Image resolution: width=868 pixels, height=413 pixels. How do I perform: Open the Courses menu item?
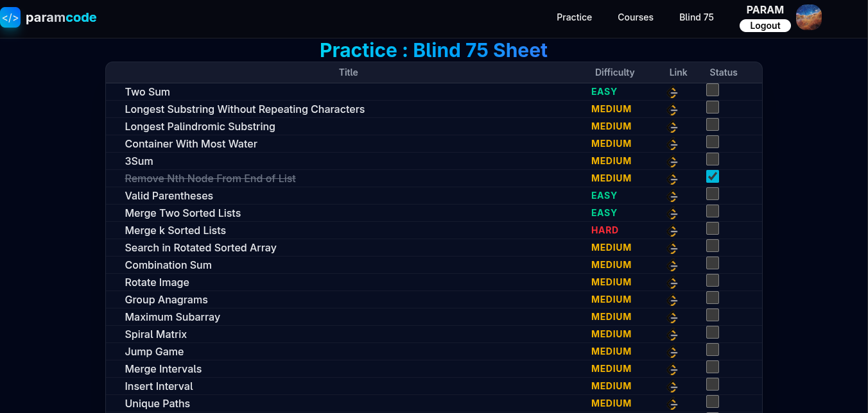pos(636,17)
